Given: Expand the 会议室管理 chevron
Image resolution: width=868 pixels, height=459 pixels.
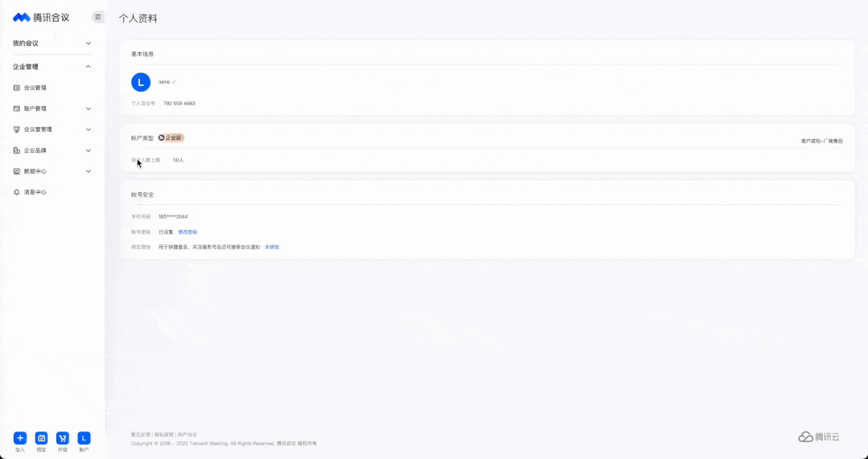Looking at the screenshot, I should tap(88, 129).
